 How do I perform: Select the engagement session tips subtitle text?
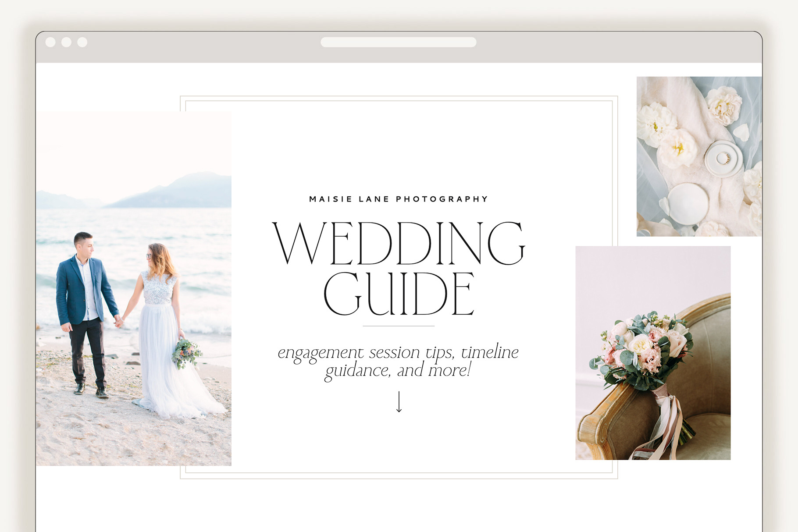(x=398, y=361)
